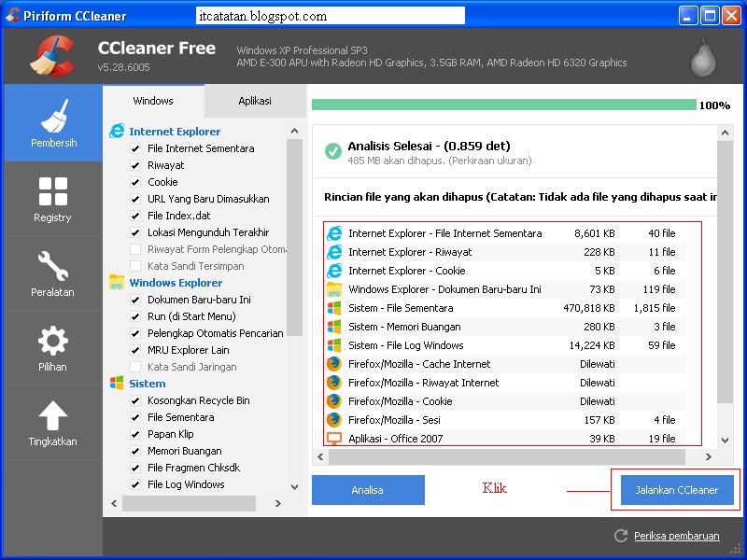Viewport: 747px width, 560px height.
Task: Open the Periksa pembaruan link
Action: pyautogui.click(x=676, y=536)
